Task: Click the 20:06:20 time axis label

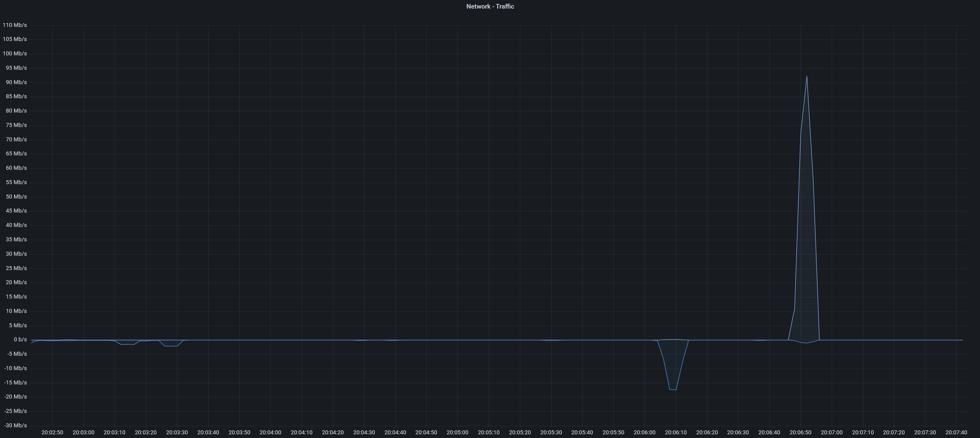Action: pos(707,433)
